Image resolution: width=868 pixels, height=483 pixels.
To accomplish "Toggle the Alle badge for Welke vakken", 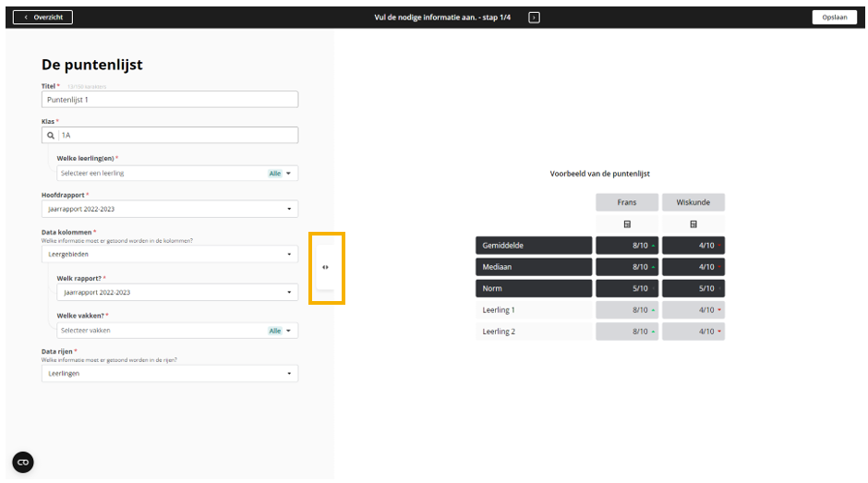I will (x=274, y=331).
